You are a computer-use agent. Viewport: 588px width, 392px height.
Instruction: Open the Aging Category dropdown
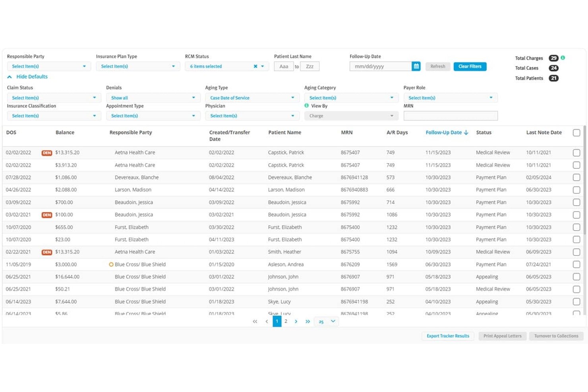tap(351, 98)
